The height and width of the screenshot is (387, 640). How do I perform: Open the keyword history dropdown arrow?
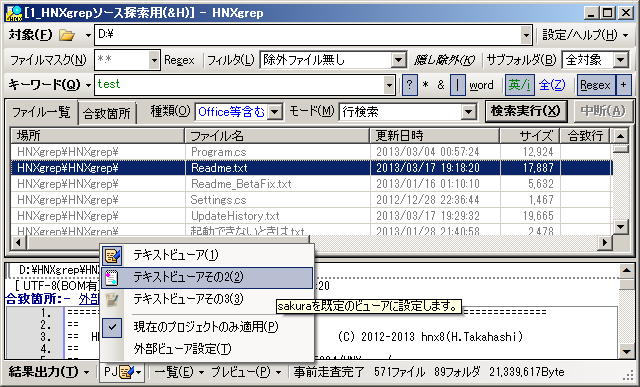pos(389,85)
